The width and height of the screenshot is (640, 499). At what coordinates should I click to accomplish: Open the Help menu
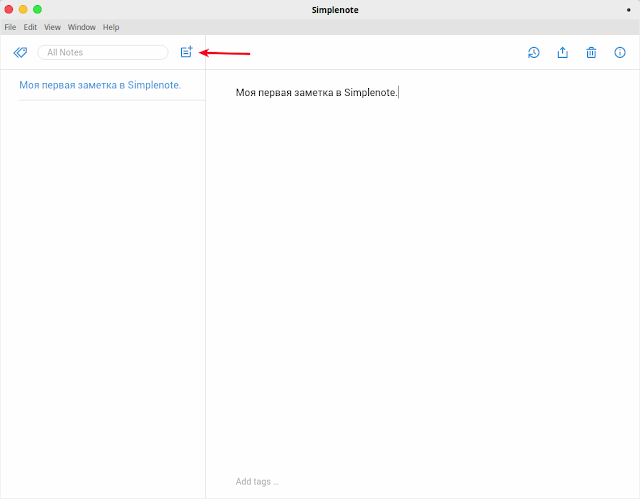pos(111,27)
